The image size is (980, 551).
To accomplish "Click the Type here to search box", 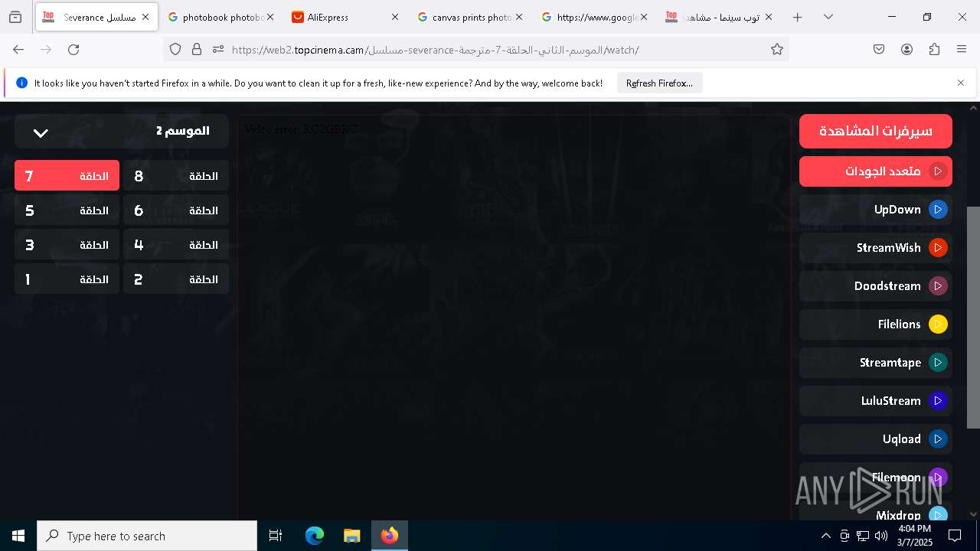I will point(147,536).
